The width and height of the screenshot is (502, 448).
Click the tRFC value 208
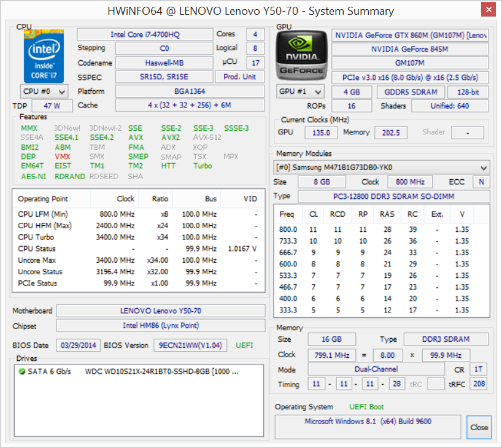(478, 384)
